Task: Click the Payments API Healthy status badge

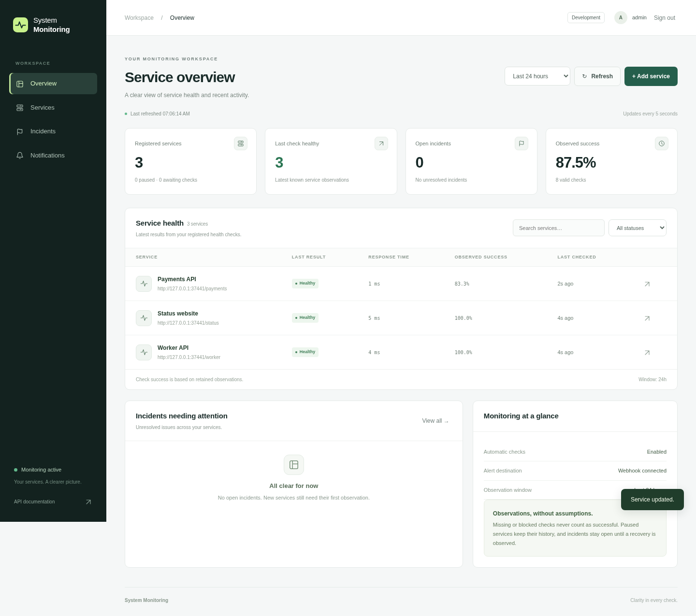Action: point(305,284)
